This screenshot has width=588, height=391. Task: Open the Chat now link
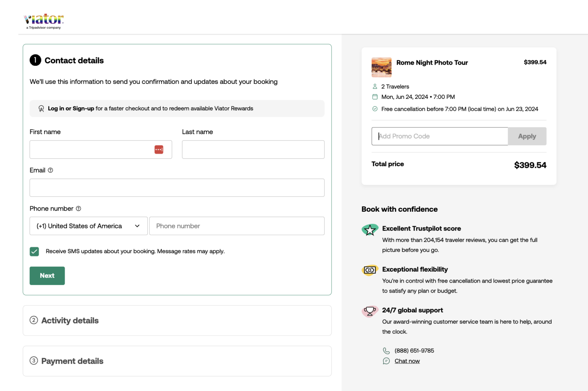[x=407, y=361]
